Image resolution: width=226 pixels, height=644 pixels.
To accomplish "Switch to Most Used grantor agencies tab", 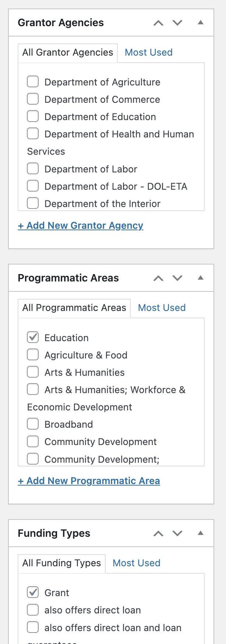I will [x=149, y=52].
